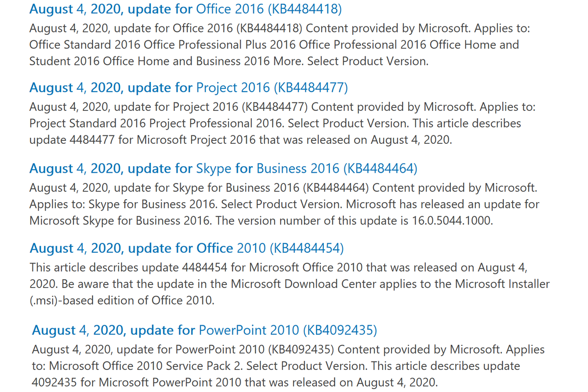Open the Office 2016 KB4484418 update link
The width and height of the screenshot is (588, 392).
pos(186,9)
